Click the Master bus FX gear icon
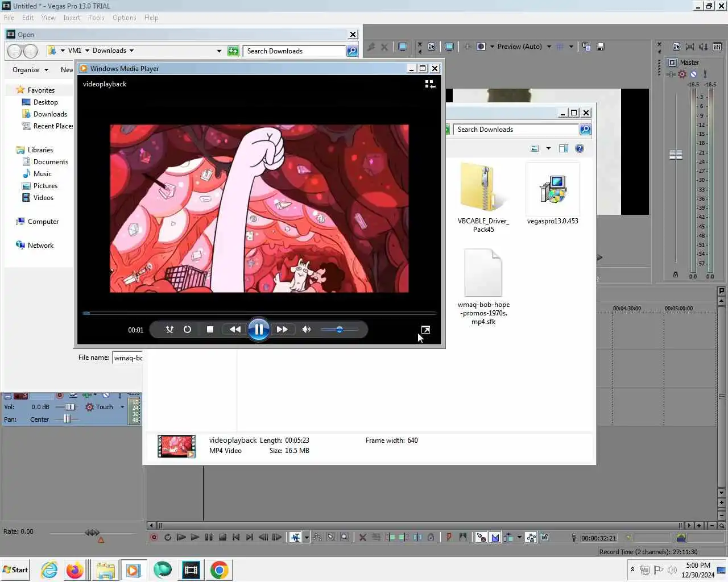Viewport: 728px width, 582px height. pyautogui.click(x=682, y=74)
